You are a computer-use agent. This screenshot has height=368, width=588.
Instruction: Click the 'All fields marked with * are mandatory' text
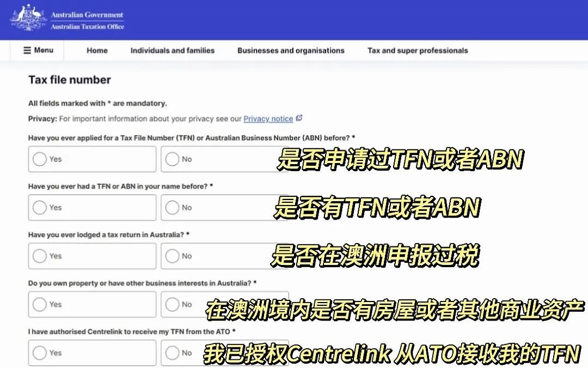pyautogui.click(x=97, y=103)
